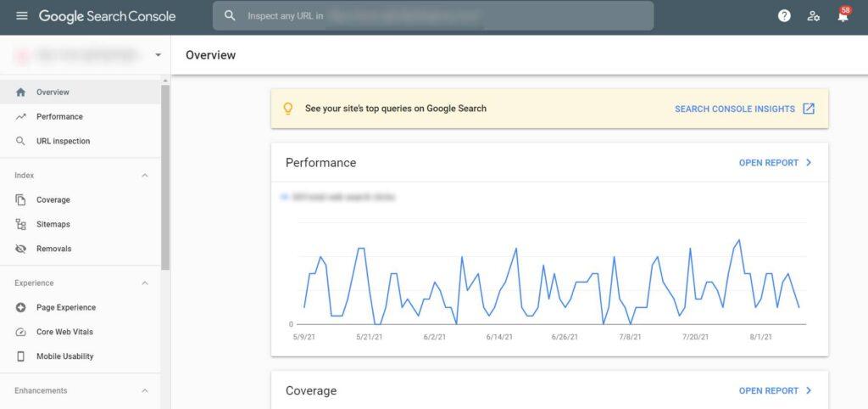Screen dimensions: 868x409
Task: Click the Performance card heading
Action: tap(320, 162)
